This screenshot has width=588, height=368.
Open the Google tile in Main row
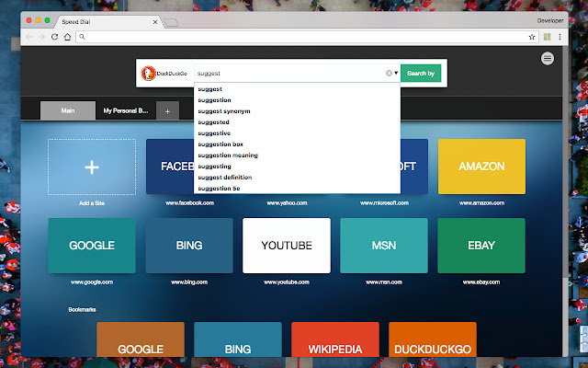click(x=92, y=246)
